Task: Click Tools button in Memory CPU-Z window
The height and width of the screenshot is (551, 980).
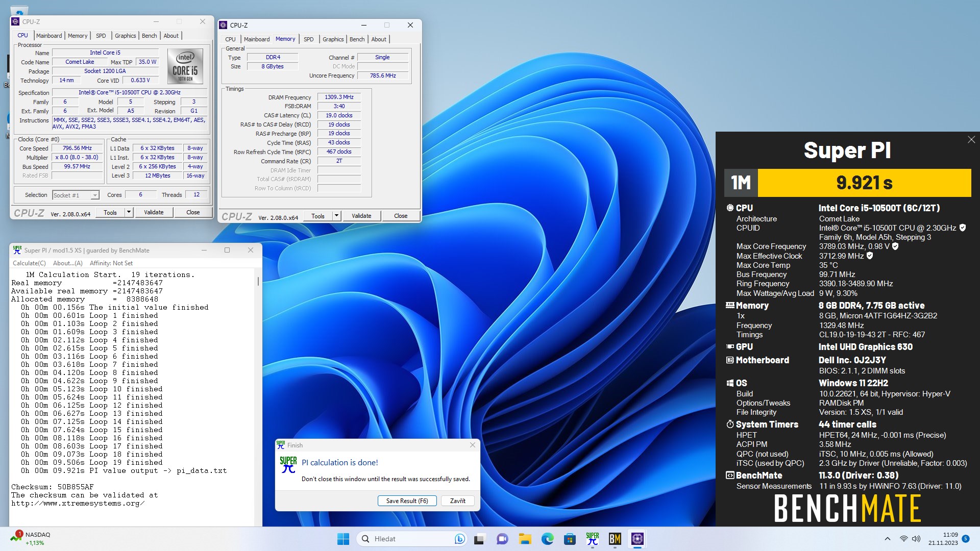Action: pyautogui.click(x=318, y=216)
